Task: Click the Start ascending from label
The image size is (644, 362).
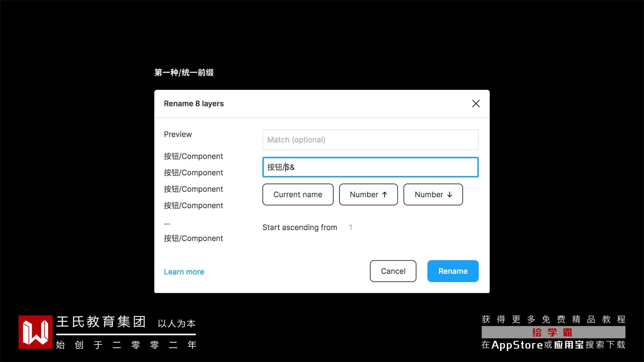Action: coord(300,227)
